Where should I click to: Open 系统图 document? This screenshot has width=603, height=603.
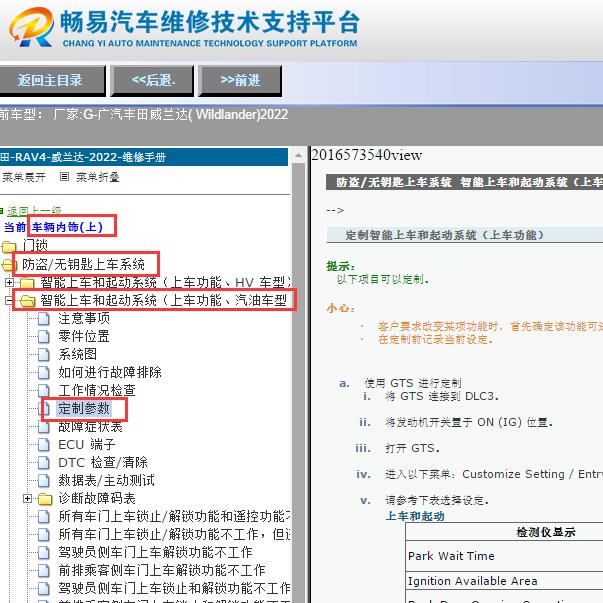(77, 354)
